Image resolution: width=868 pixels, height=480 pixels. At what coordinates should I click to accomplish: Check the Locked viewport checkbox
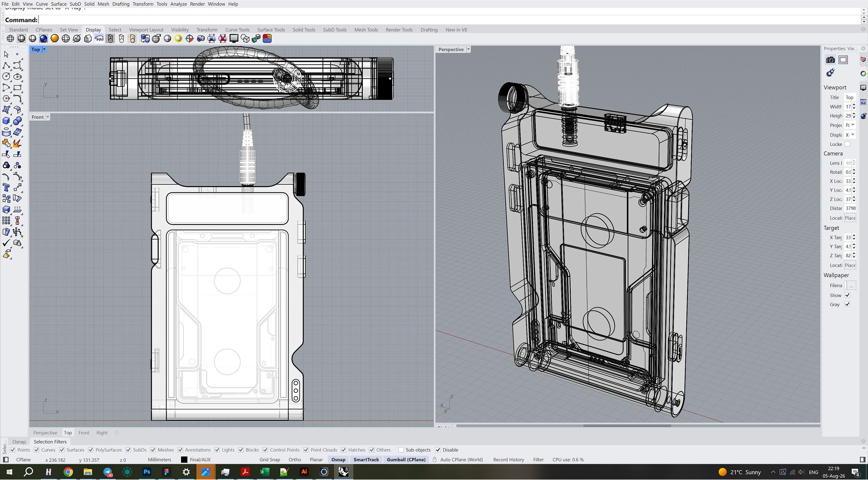[x=847, y=144]
